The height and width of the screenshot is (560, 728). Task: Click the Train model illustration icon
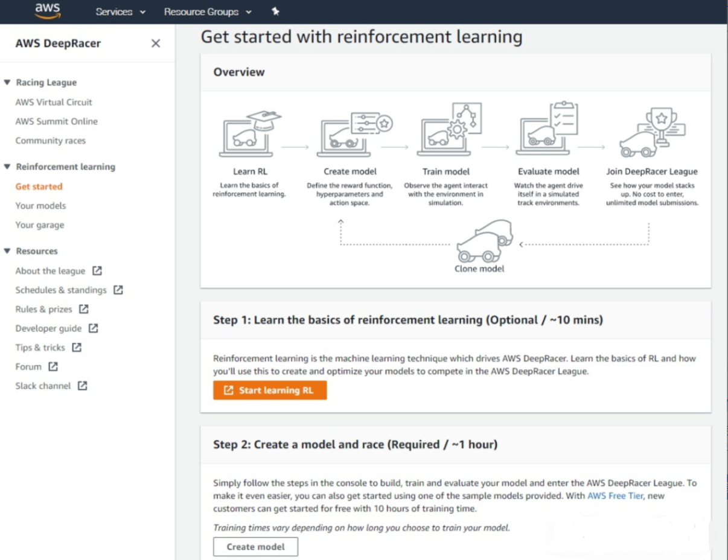click(449, 130)
